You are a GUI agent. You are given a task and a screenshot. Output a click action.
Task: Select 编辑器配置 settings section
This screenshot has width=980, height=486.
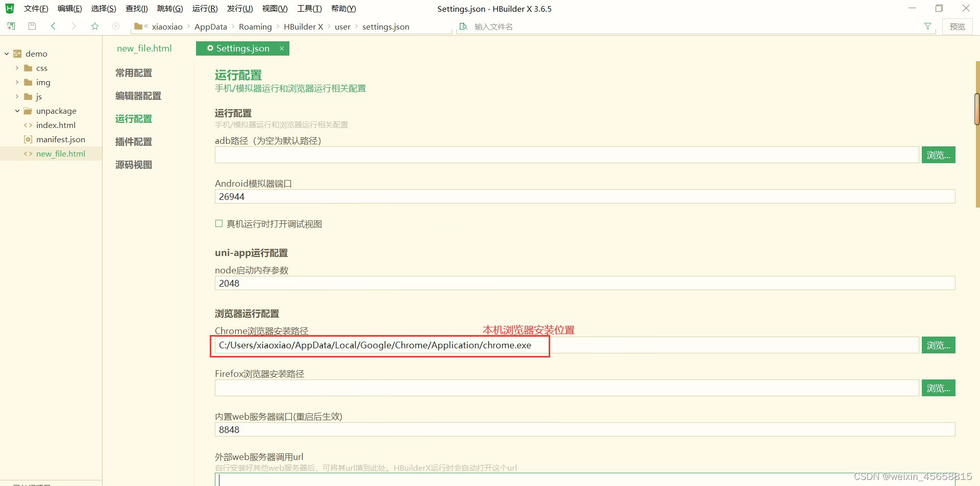click(x=138, y=96)
